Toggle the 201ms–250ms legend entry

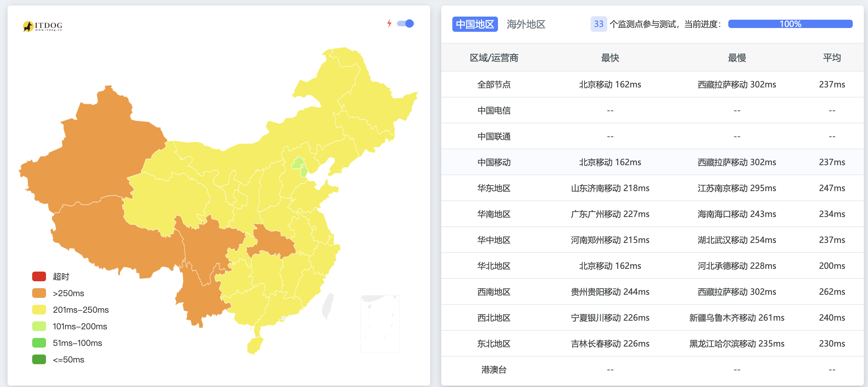click(80, 310)
